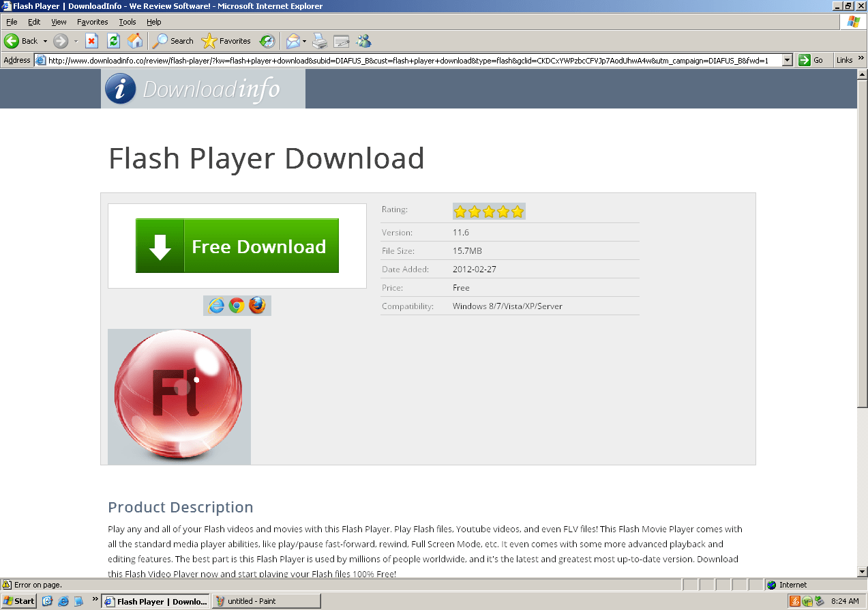This screenshot has height=610, width=868.
Task: Click the Compatibility value Windows 8/7/Vista/XP/Server
Action: [507, 306]
